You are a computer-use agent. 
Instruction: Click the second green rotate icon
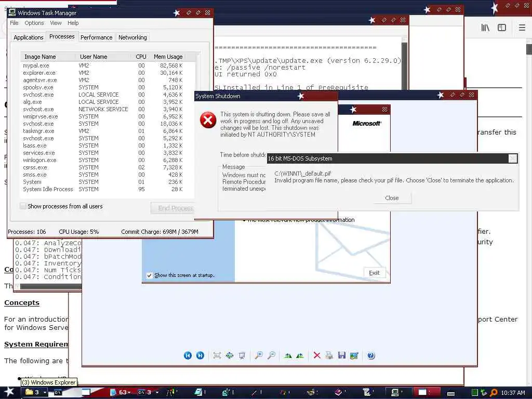click(x=300, y=355)
